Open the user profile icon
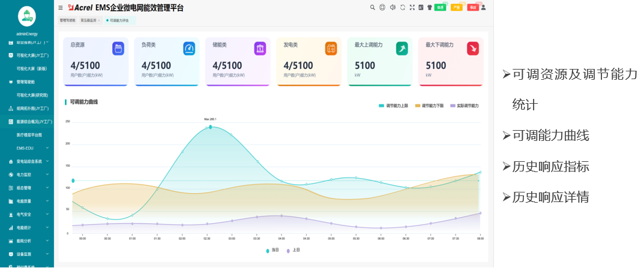Image resolution: width=644 pixels, height=268 pixels. click(x=484, y=8)
